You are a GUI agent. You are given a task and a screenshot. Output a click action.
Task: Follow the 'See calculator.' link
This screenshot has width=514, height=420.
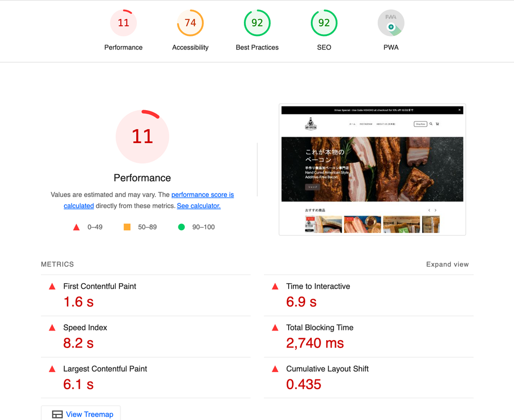coord(199,206)
